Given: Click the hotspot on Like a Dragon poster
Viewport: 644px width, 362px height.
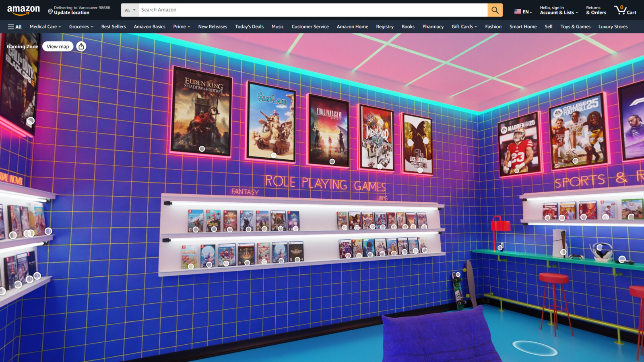Looking at the screenshot, I should pos(420,170).
